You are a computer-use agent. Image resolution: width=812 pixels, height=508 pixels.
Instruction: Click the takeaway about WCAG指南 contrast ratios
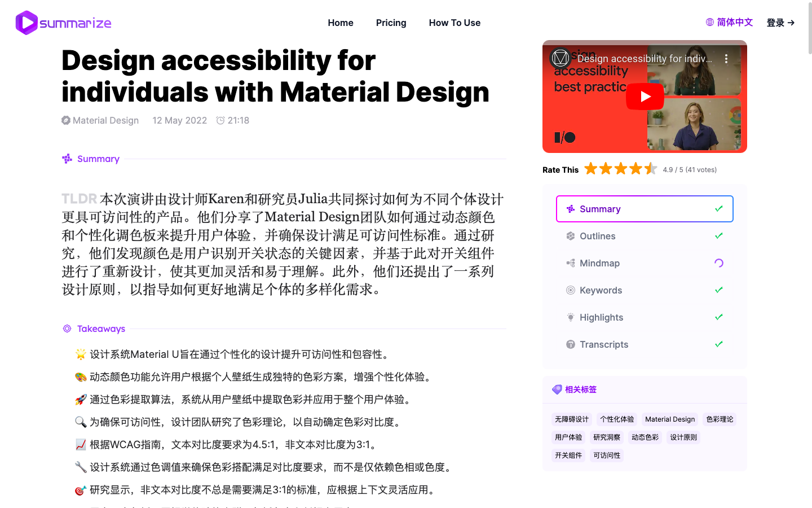click(x=227, y=445)
